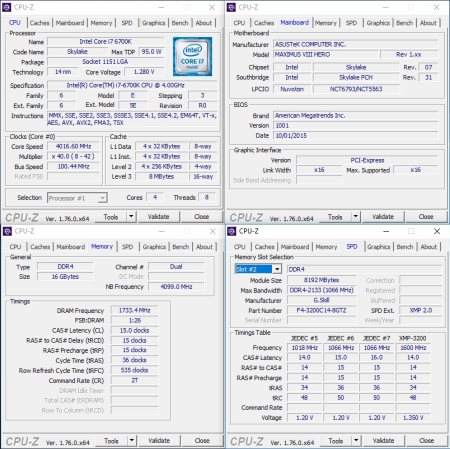Click the Row Refresh Cycle Time value 535 clocks
This screenshot has width=450, height=449.
[x=135, y=370]
